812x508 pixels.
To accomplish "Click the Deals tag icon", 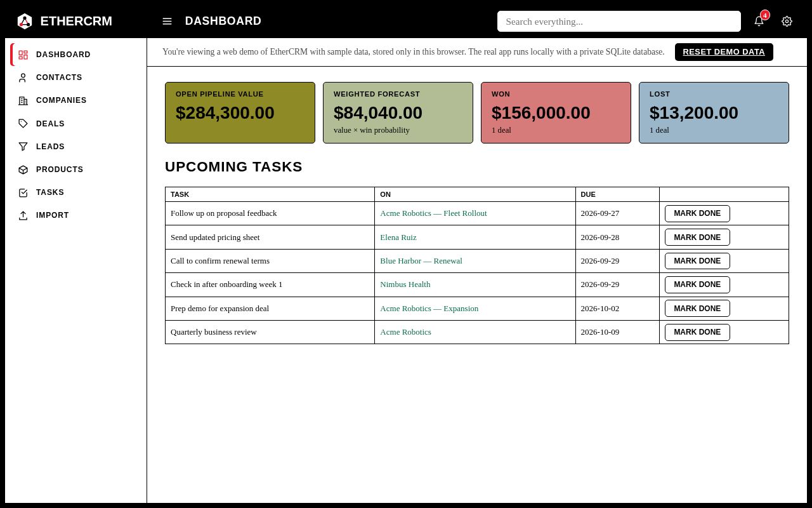I will 23,124.
